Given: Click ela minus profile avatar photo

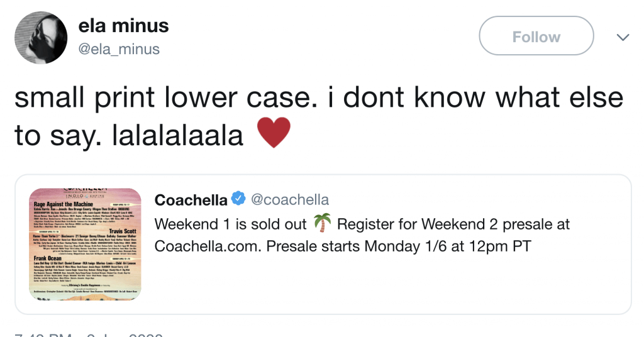Looking at the screenshot, I should click(x=40, y=37).
